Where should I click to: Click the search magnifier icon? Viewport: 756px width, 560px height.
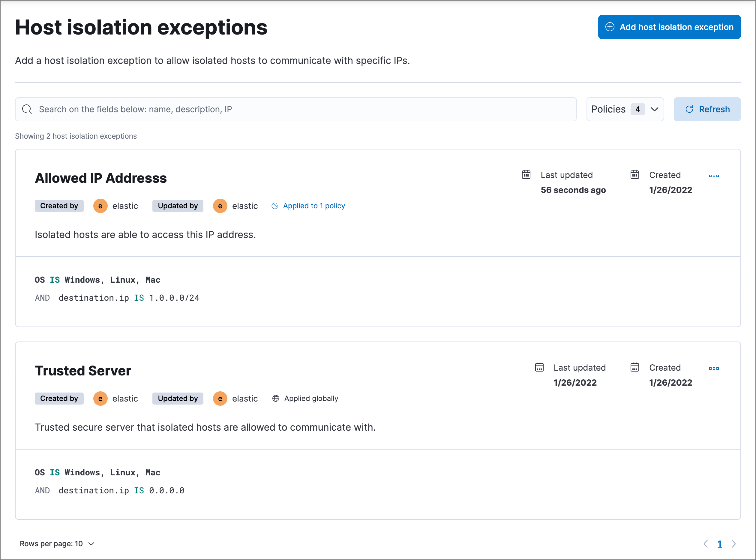tap(27, 109)
